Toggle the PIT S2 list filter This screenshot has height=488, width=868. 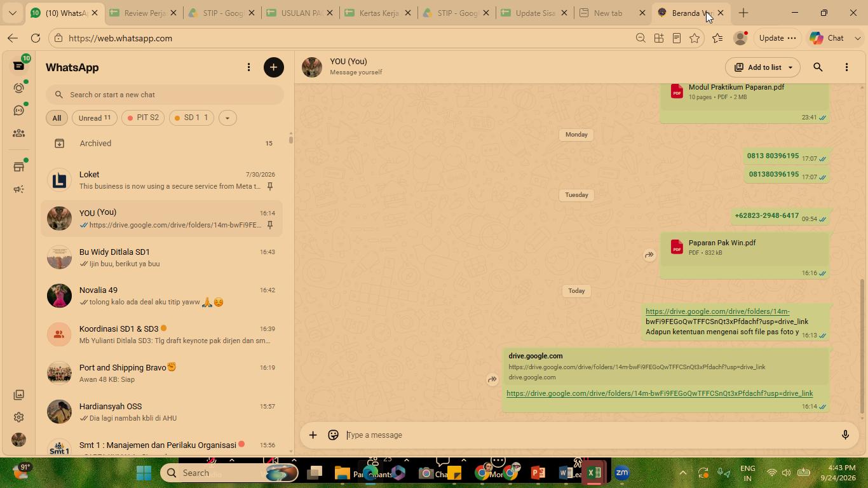point(143,118)
